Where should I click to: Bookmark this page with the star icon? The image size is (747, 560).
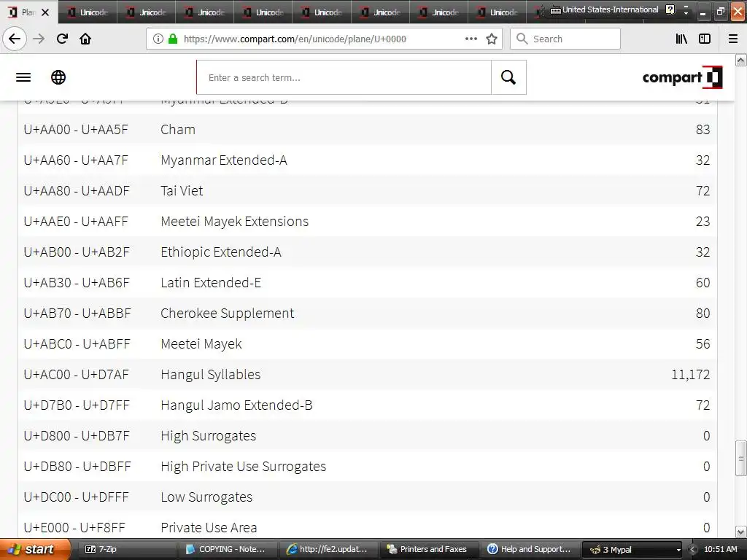492,39
